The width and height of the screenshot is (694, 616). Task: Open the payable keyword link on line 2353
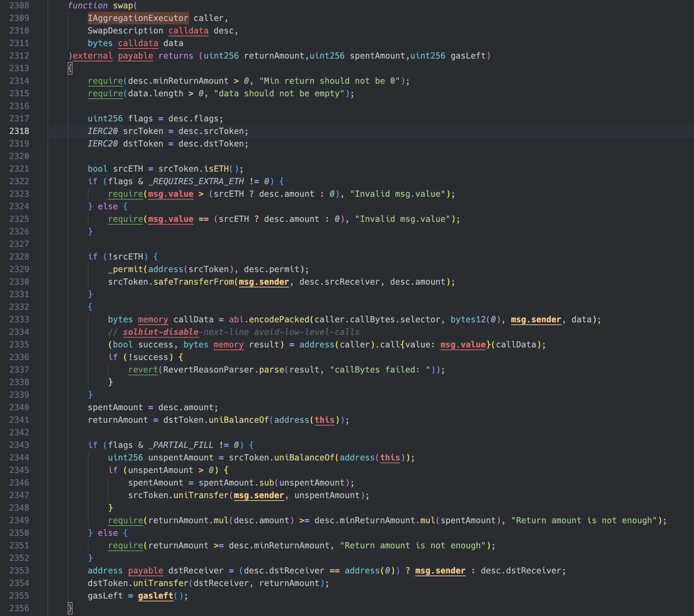point(145,571)
